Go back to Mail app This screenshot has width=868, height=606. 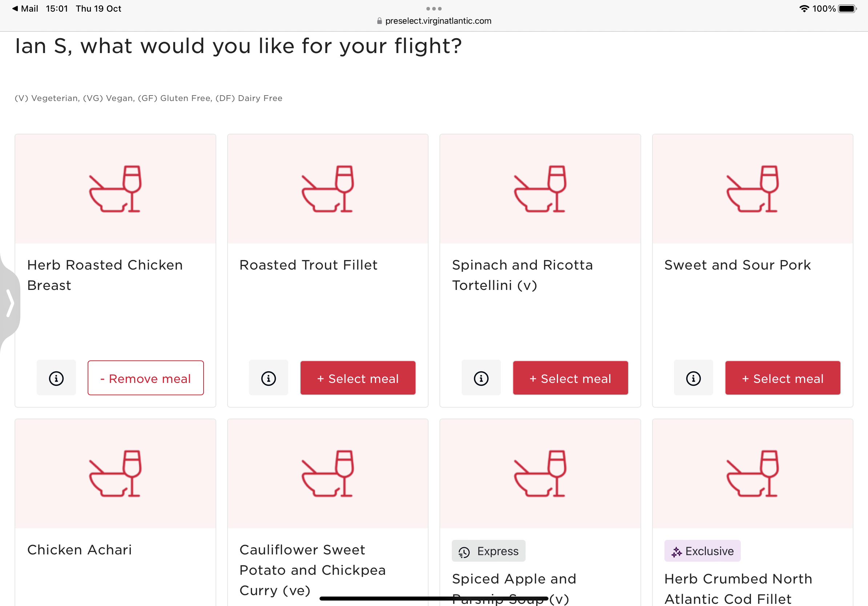tap(25, 8)
